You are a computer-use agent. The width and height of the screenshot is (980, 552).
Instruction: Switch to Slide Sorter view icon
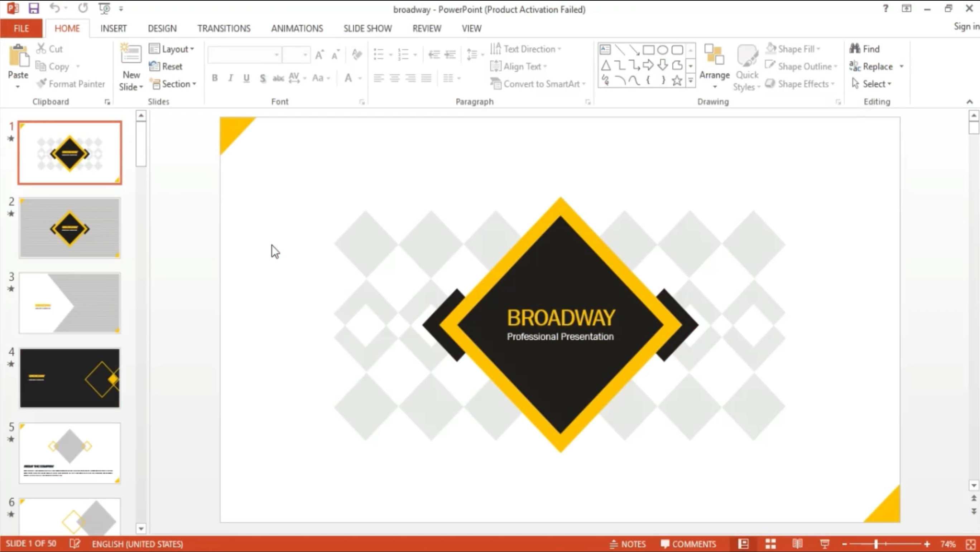coord(770,544)
